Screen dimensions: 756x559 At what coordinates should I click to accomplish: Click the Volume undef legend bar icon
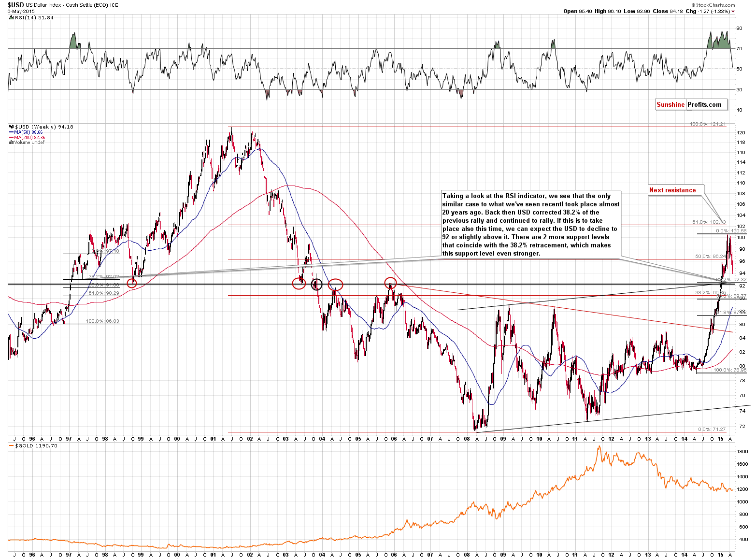point(11,143)
